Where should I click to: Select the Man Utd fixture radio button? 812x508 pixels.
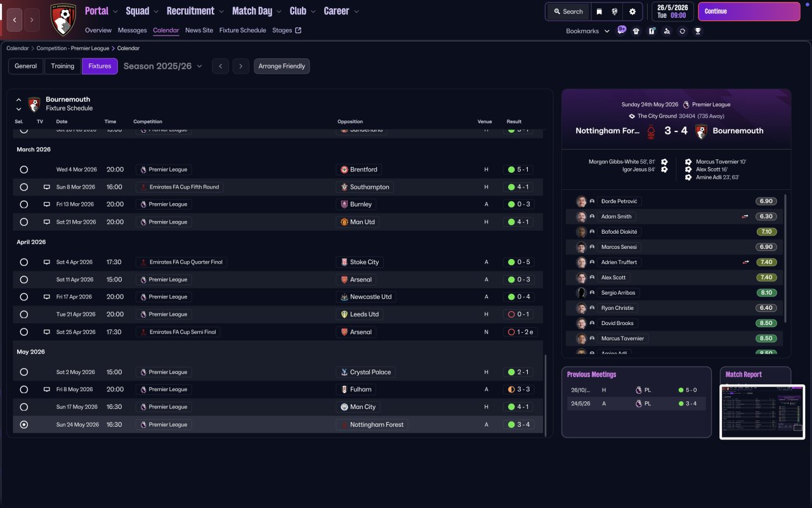click(x=24, y=222)
